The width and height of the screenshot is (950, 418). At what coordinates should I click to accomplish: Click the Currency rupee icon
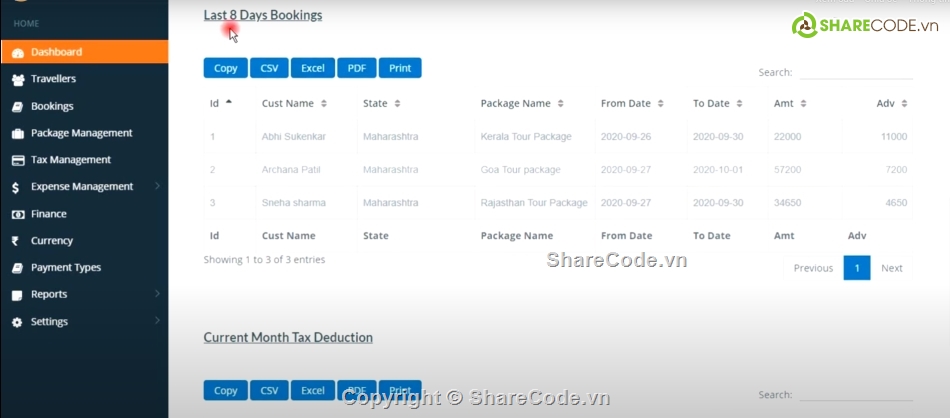(x=15, y=241)
